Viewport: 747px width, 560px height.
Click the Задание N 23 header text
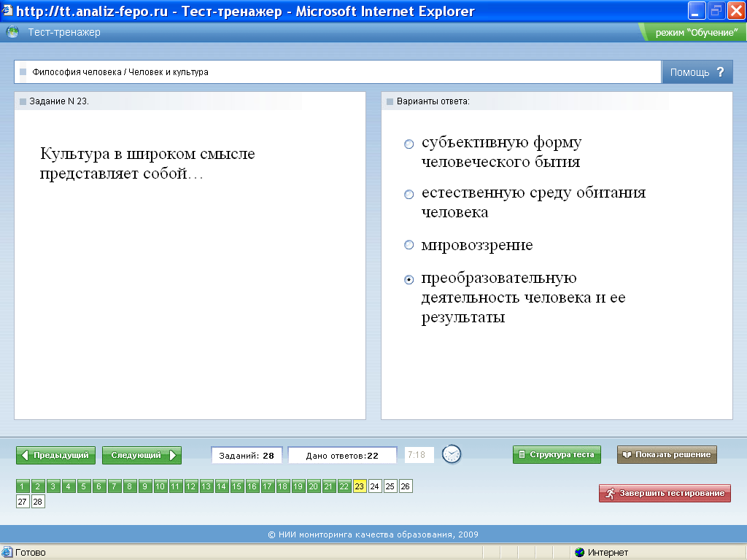coord(59,101)
